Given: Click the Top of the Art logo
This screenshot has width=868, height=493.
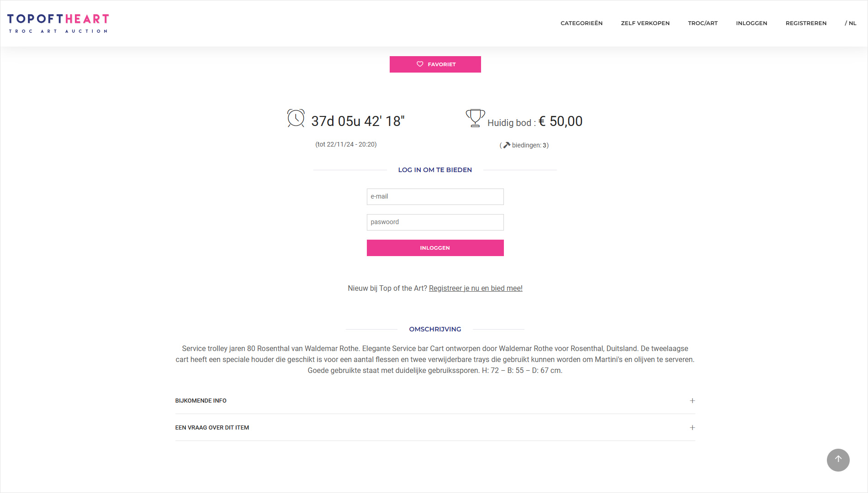Looking at the screenshot, I should 58,23.
